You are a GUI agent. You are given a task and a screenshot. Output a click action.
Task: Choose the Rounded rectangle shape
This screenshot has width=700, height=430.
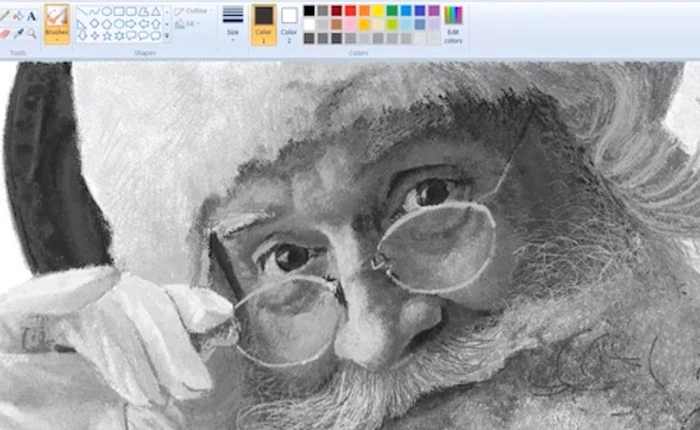tap(131, 11)
